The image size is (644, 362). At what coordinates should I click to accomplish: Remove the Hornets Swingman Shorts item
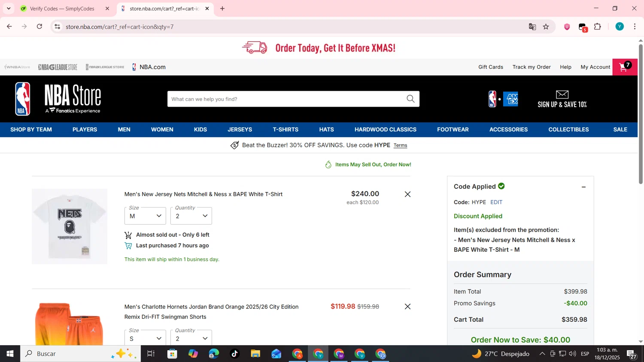pyautogui.click(x=407, y=307)
